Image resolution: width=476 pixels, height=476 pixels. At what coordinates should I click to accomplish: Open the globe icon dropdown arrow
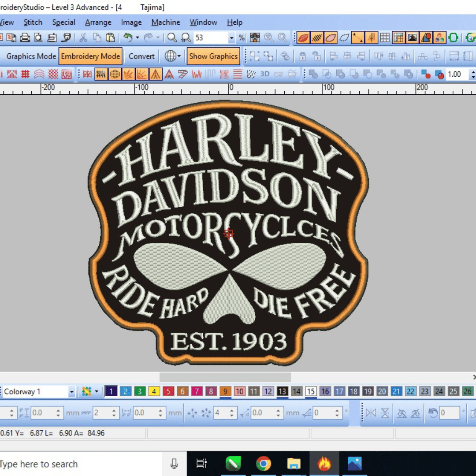point(179,56)
